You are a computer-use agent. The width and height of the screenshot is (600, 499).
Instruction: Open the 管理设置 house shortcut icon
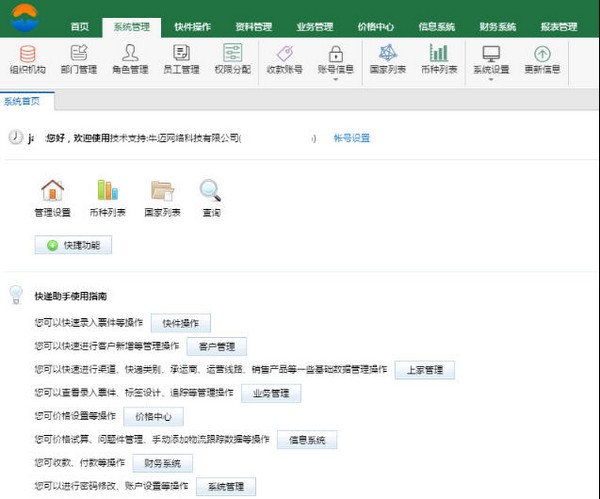pos(52,191)
